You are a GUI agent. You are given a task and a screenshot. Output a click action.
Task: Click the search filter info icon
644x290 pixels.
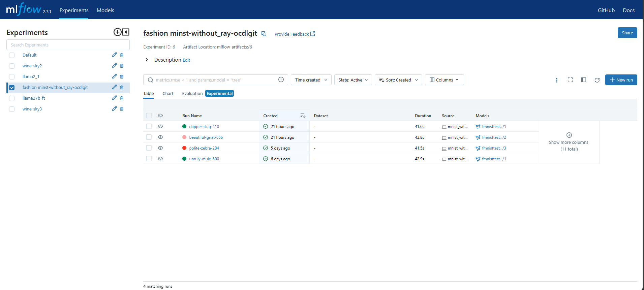(x=281, y=79)
